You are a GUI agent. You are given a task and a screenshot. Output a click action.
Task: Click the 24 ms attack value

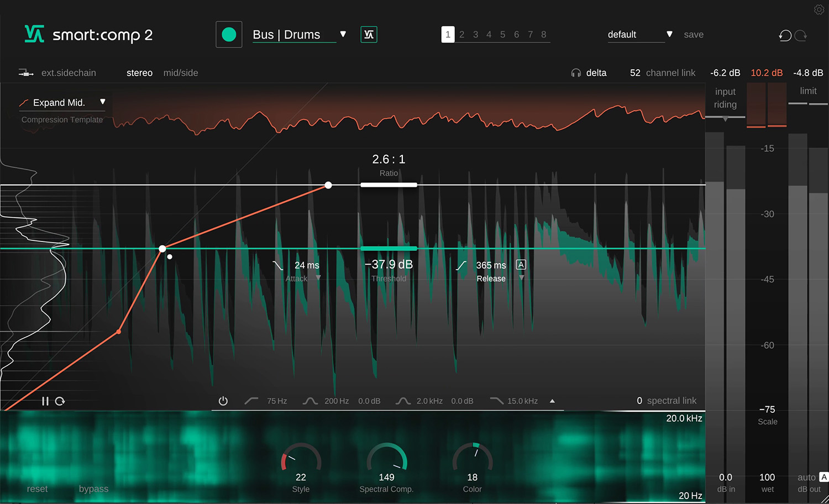click(x=307, y=265)
